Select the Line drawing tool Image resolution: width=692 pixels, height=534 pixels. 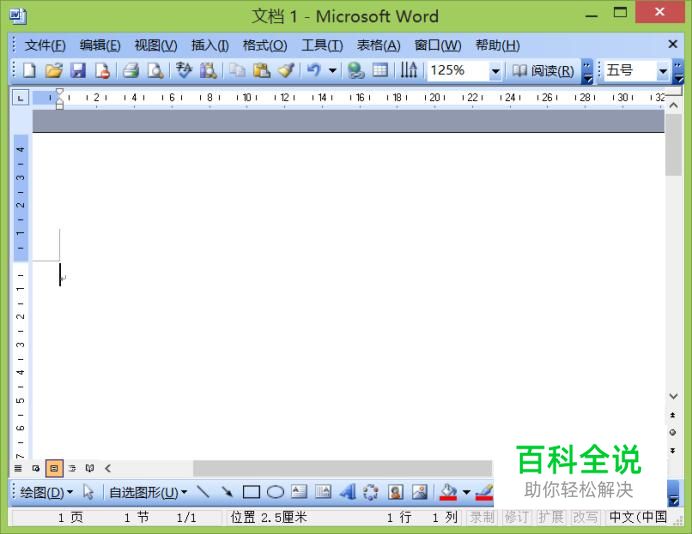(x=203, y=492)
